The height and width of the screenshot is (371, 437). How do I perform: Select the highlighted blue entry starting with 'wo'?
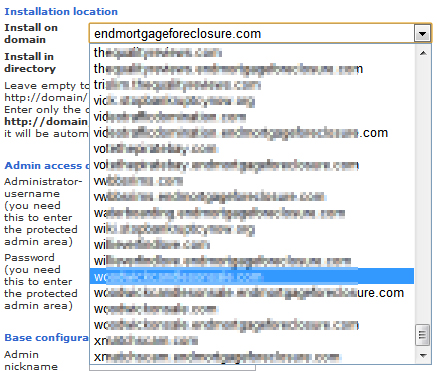(x=252, y=276)
